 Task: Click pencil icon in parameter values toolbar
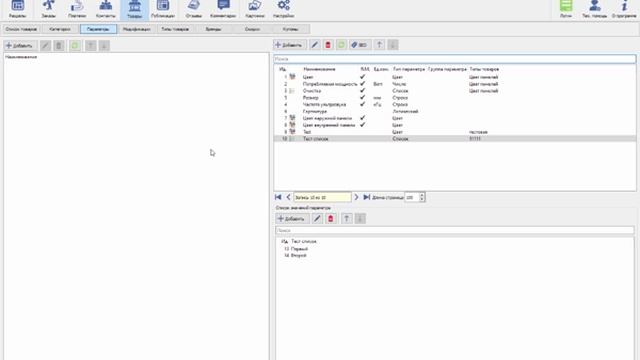click(317, 219)
